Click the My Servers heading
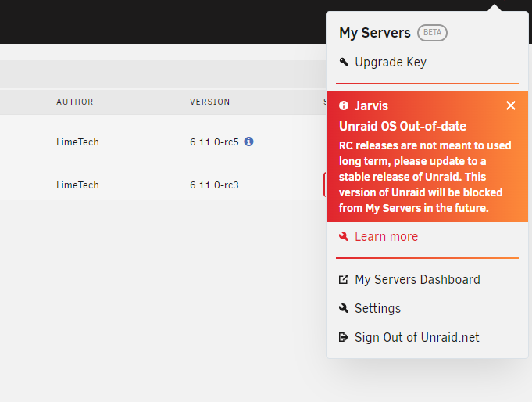532x402 pixels. 375,33
